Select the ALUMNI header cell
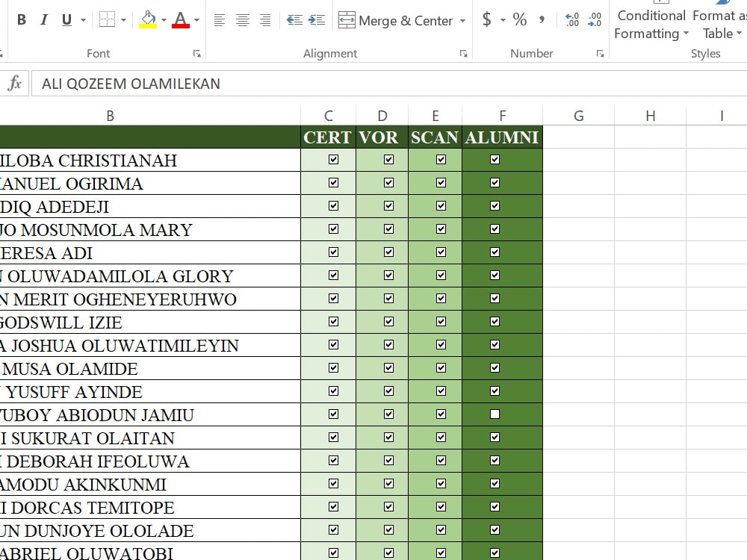The width and height of the screenshot is (747, 560). pyautogui.click(x=502, y=137)
